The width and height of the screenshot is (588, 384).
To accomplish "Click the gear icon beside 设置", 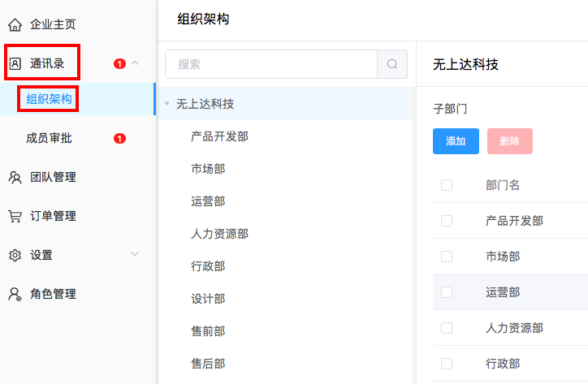I will 15,255.
